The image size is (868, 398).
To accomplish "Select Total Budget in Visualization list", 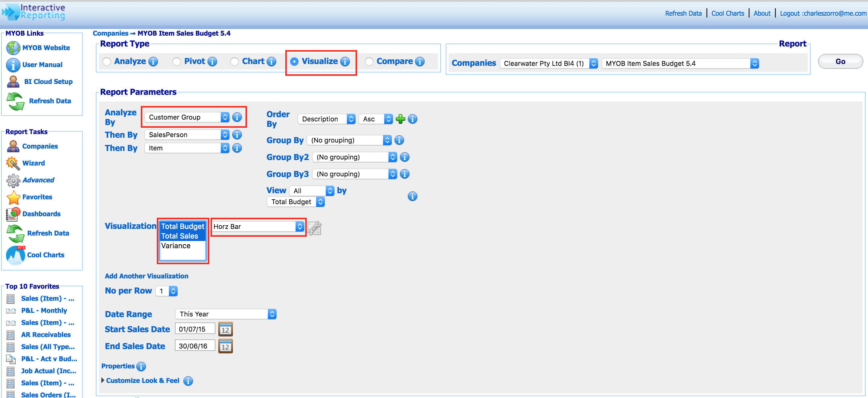I will tap(183, 226).
